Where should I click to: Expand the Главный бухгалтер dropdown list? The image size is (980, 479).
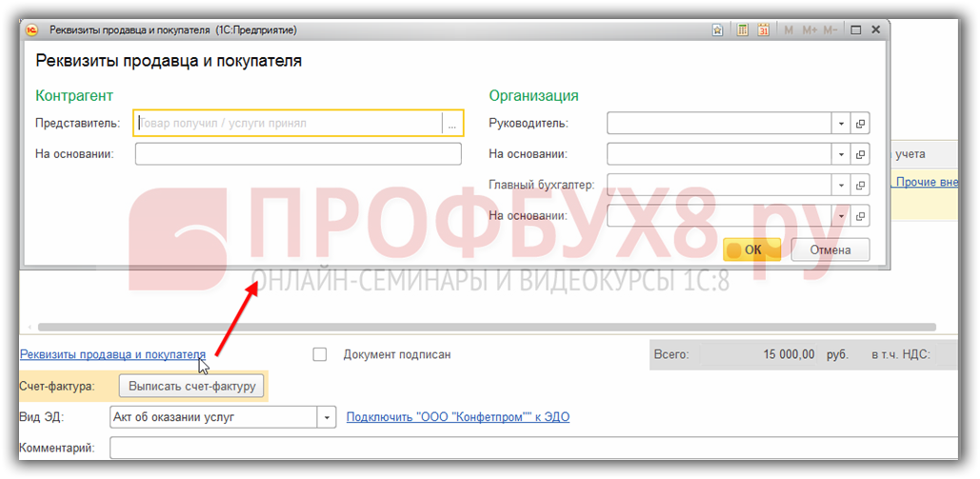click(x=841, y=185)
